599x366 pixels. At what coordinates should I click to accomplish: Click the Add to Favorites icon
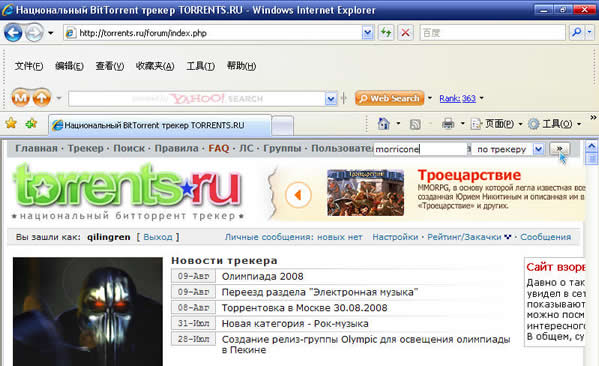31,123
